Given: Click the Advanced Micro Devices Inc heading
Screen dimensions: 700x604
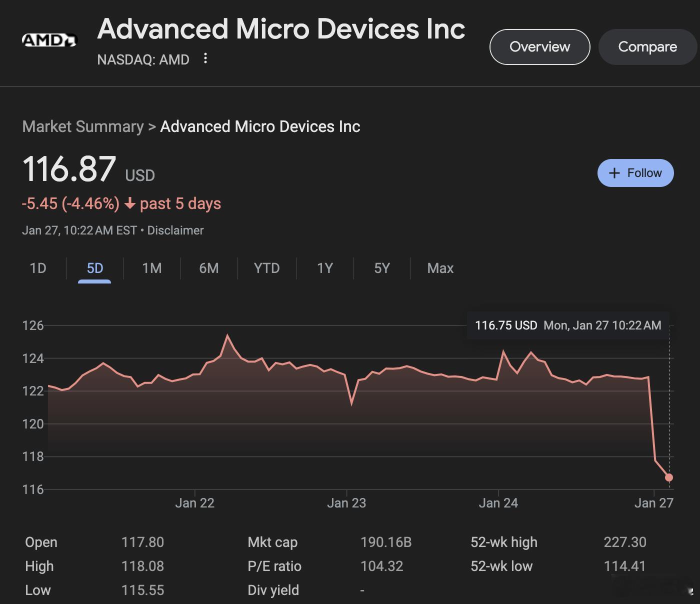Looking at the screenshot, I should point(281,28).
